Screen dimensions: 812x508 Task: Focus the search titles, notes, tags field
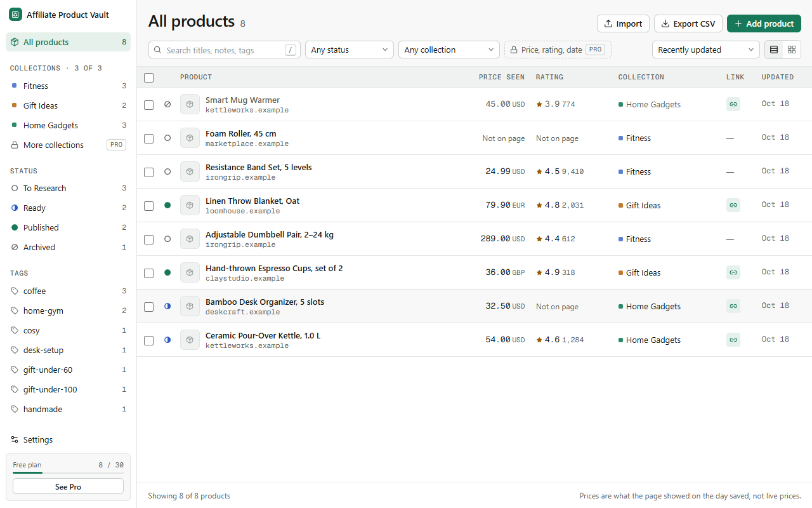click(x=225, y=50)
